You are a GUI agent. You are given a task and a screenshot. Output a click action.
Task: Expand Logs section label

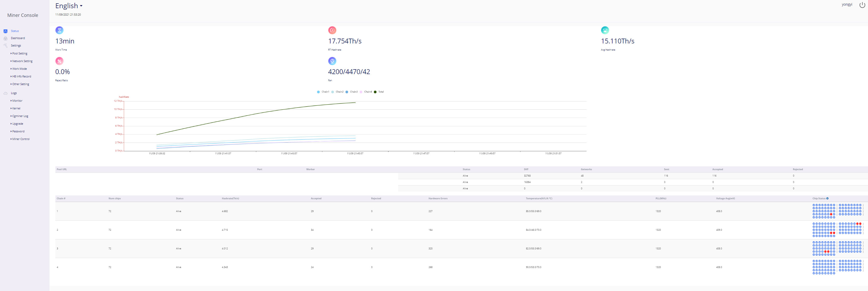14,93
